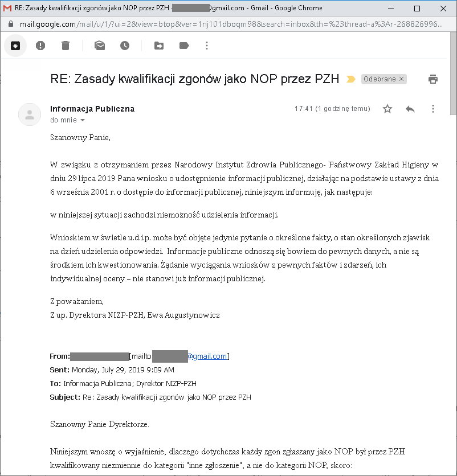Screen dimensions: 457x476
Task: Star the message from Informacja Publiczna
Action: click(387, 109)
